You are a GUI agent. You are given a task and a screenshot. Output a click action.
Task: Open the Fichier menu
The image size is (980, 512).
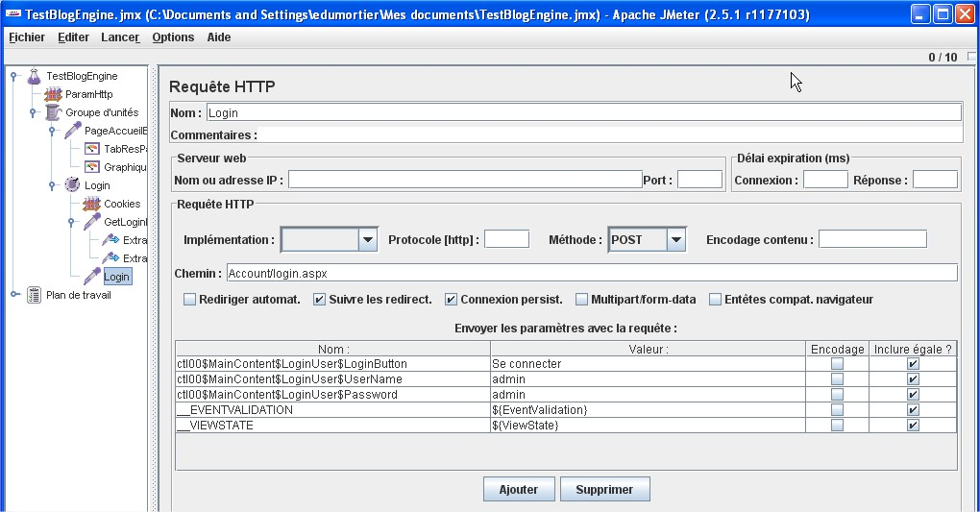point(27,37)
